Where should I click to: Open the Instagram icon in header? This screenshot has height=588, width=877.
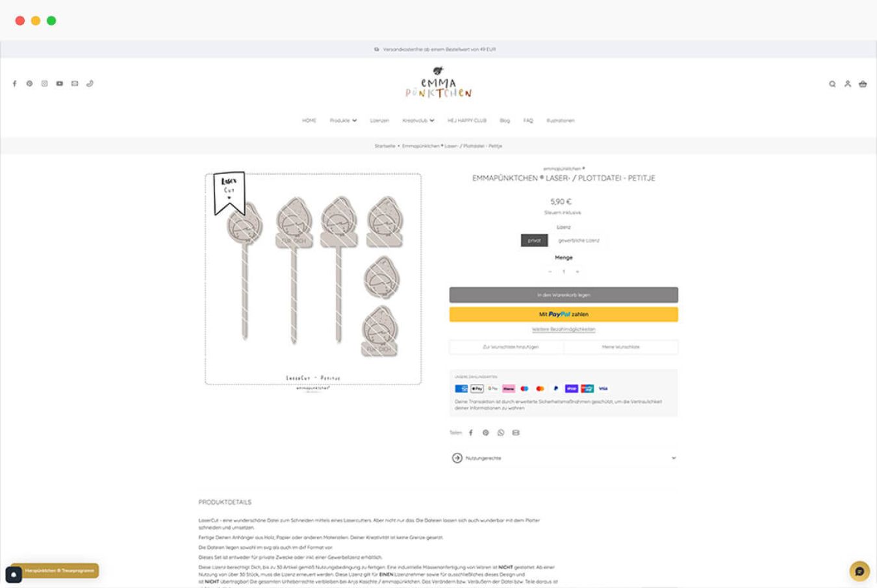click(x=44, y=84)
